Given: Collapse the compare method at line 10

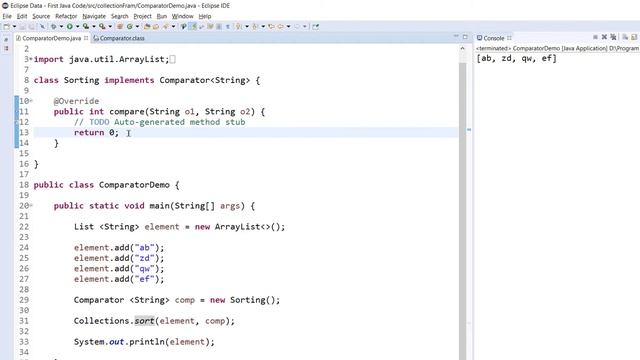Looking at the screenshot, I should click(31, 101).
